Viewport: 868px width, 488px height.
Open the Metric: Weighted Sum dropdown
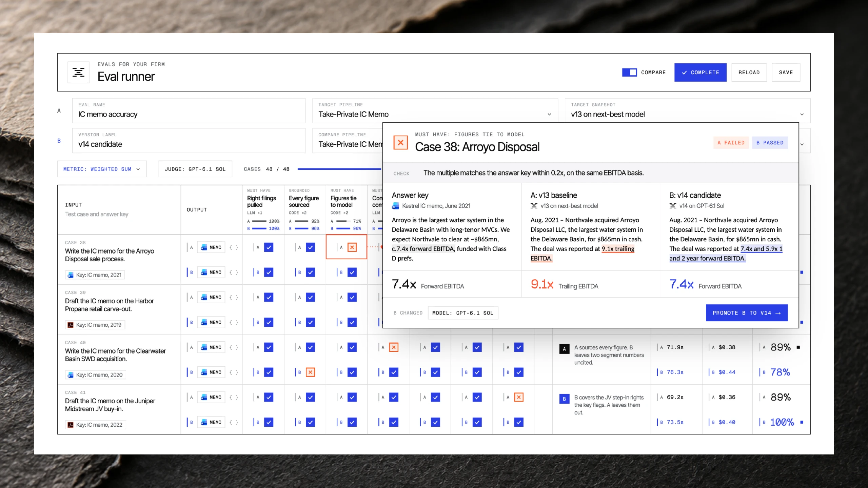(102, 169)
